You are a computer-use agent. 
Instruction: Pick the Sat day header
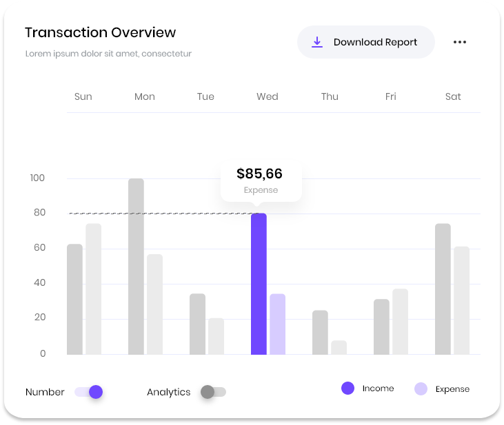[453, 96]
